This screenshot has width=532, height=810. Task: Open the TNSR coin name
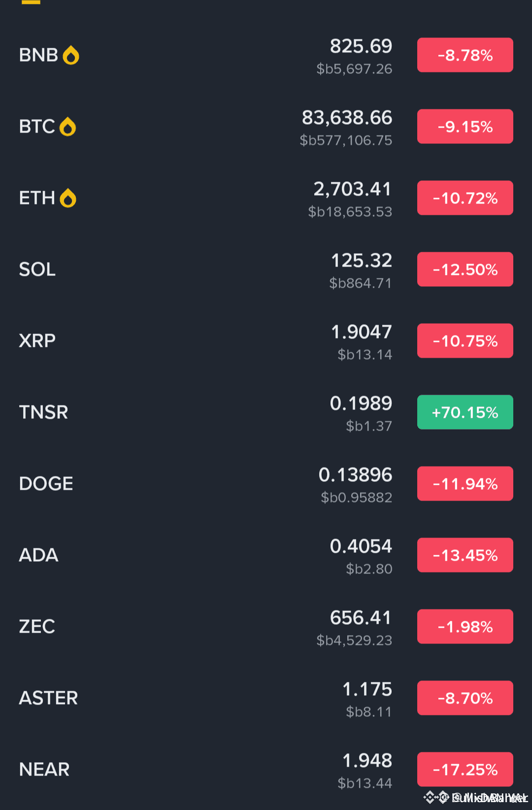[43, 412]
